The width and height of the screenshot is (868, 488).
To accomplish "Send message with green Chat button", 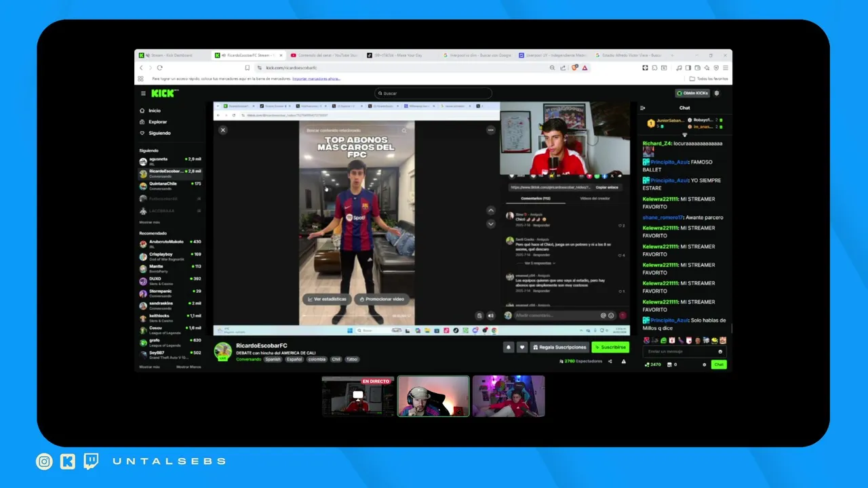I will [x=719, y=365].
